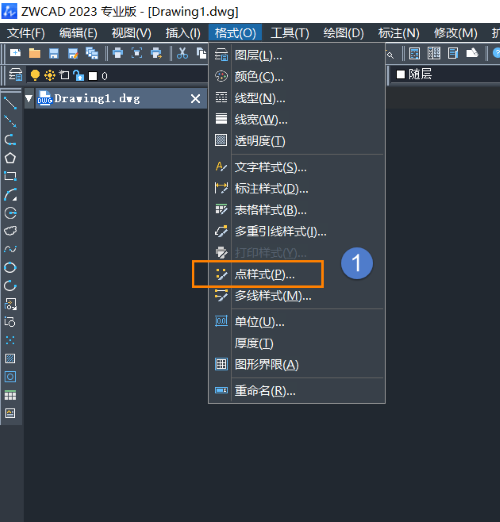Open the 随层 color dropdown
Viewport: 500px width, 522px height.
click(x=445, y=74)
